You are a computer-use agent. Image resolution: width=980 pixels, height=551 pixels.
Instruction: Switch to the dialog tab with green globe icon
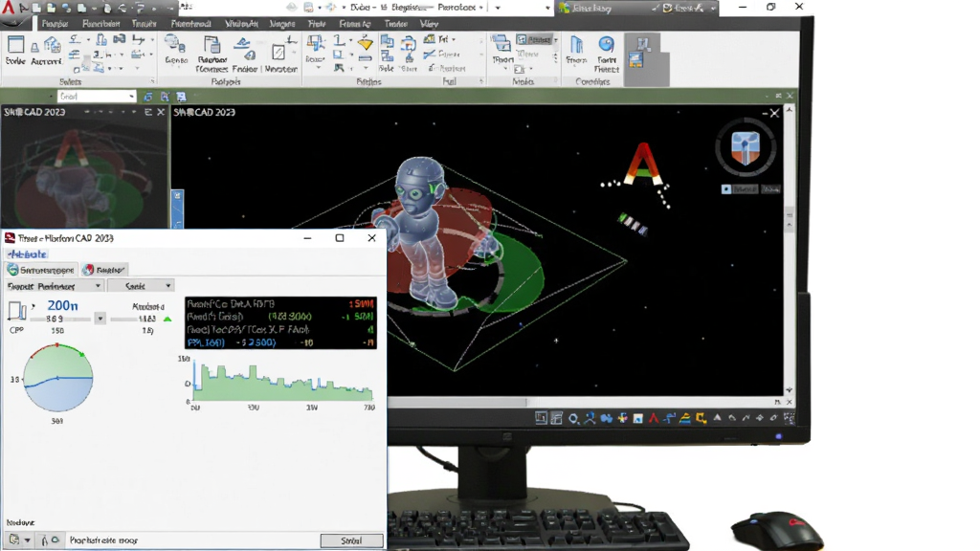40,270
